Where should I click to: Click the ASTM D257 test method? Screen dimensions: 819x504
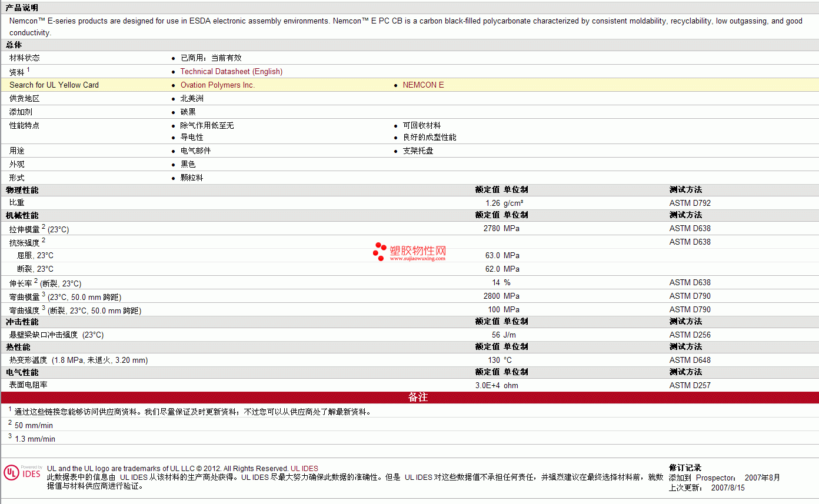click(690, 385)
